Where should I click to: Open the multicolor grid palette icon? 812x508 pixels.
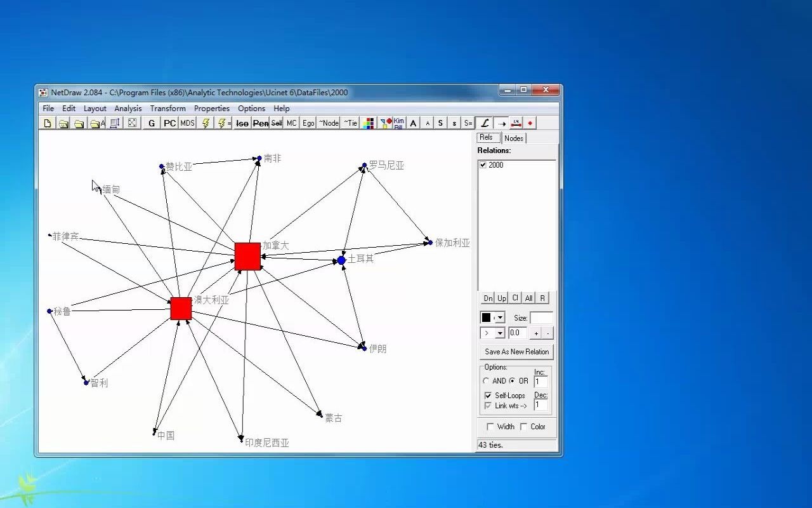[x=369, y=123]
